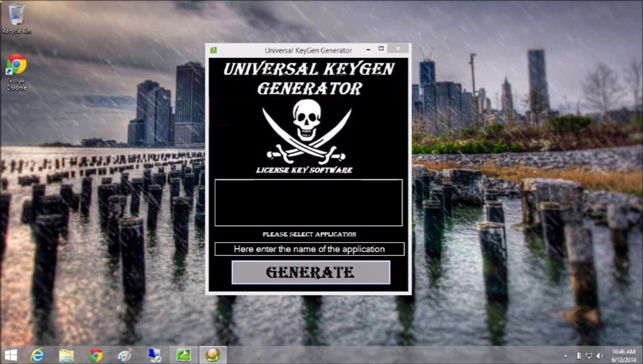This screenshot has height=364, width=643.
Task: Show hidden system tray icons arrow
Action: click(566, 356)
